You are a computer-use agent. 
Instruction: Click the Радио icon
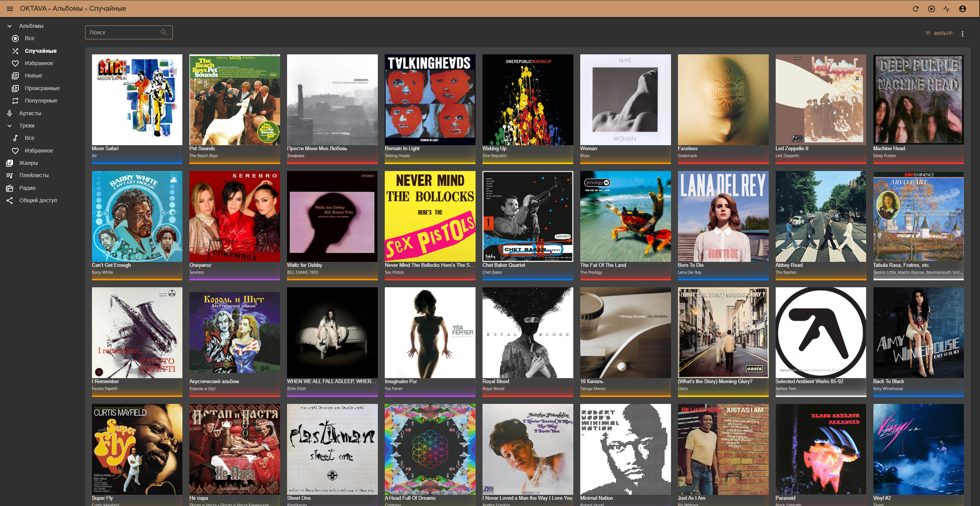pos(9,188)
